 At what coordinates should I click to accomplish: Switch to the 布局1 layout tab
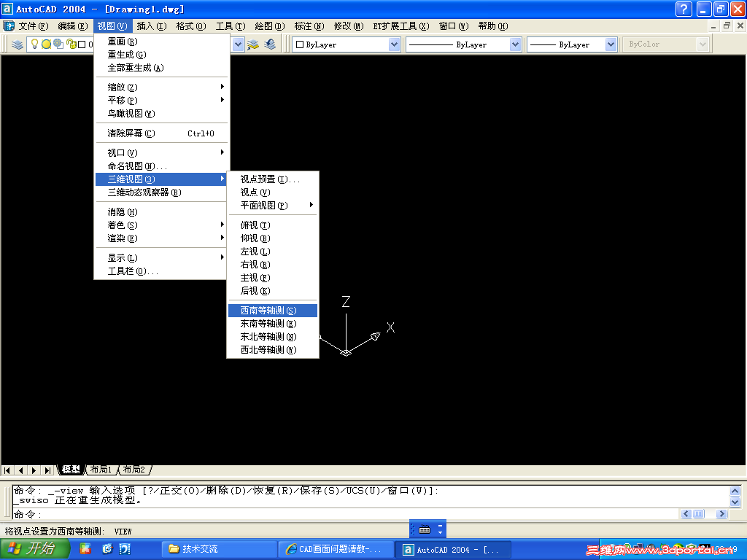pos(101,470)
